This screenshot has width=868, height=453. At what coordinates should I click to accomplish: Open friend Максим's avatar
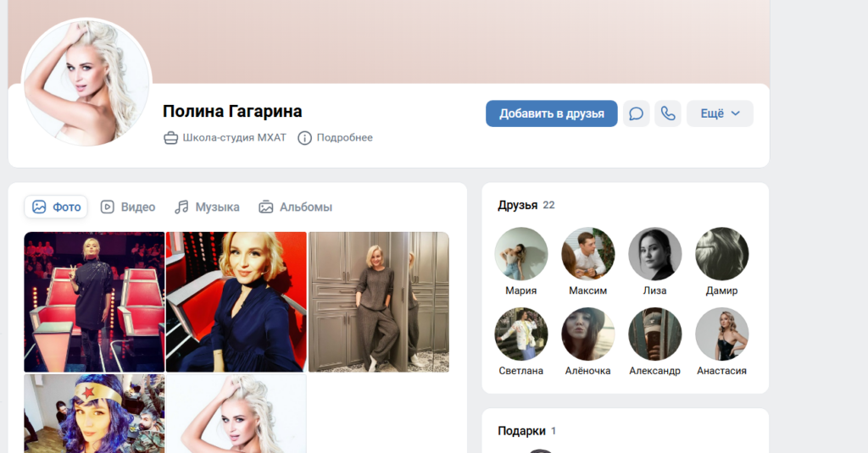coord(588,254)
